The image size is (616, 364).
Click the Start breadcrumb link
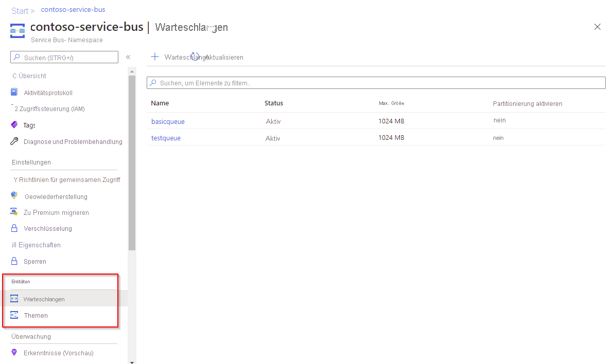[20, 11]
